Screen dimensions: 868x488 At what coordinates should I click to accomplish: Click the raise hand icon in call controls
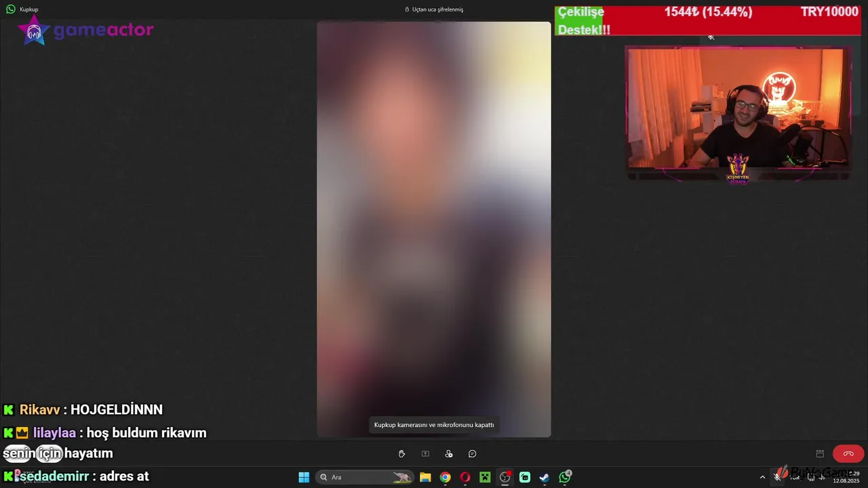(x=401, y=454)
